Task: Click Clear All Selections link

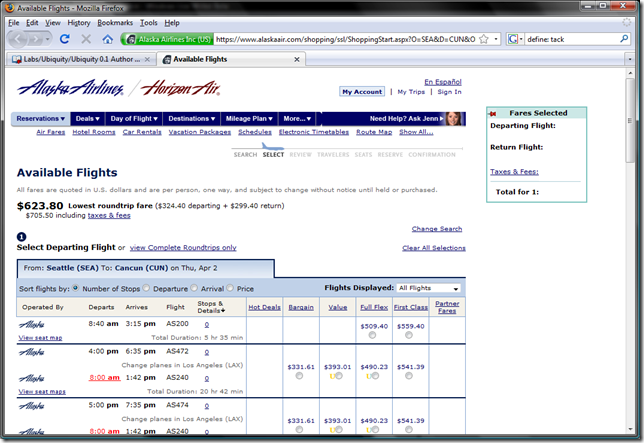Action: click(434, 248)
